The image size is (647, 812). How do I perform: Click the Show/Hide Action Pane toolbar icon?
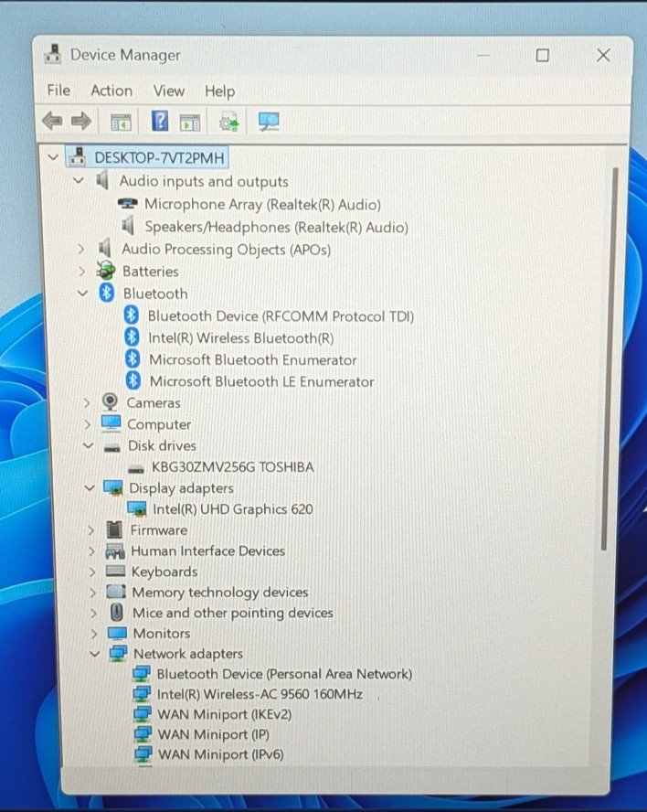click(190, 123)
